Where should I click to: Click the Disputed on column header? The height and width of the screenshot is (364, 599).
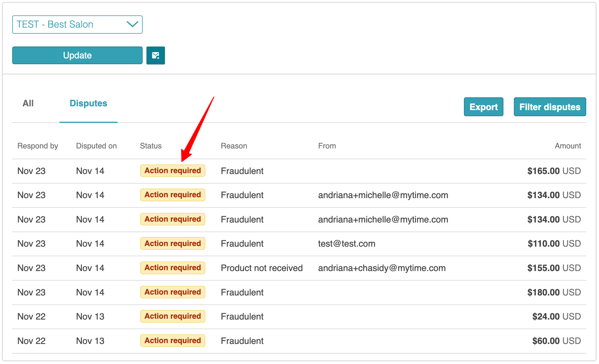point(96,146)
